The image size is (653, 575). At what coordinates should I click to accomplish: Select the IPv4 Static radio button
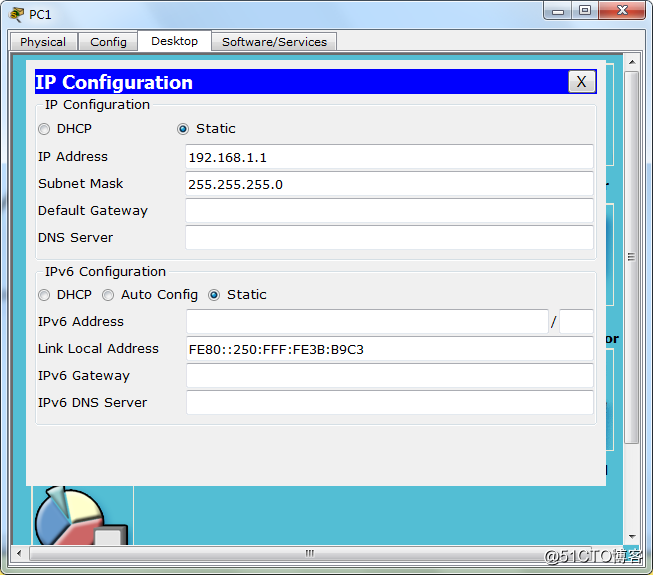(183, 129)
